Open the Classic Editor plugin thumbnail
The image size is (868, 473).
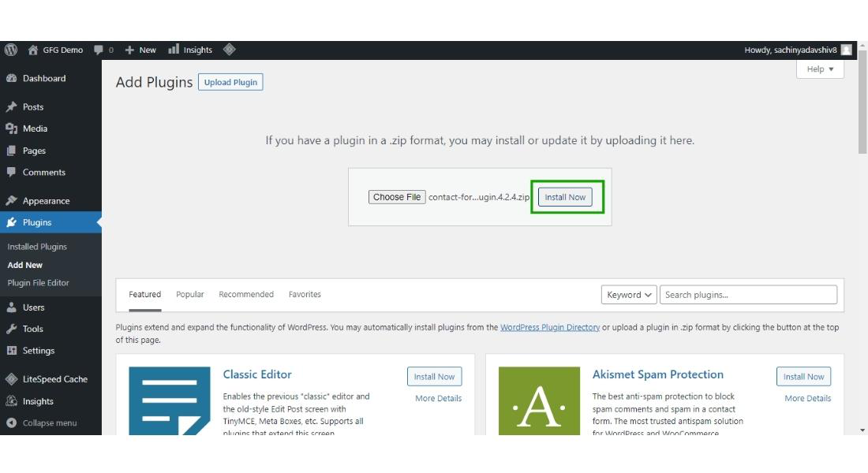170,400
